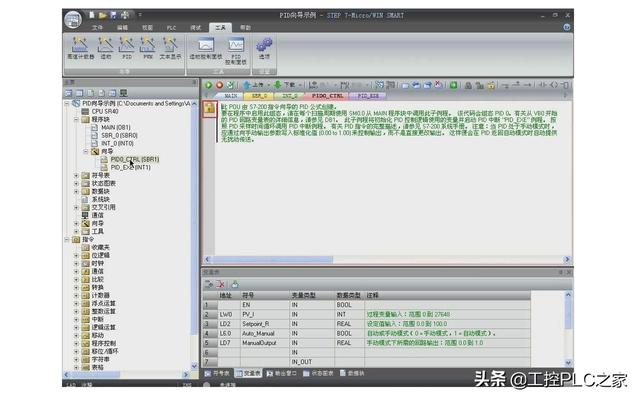This screenshot has width=640, height=400.
Task: Click the delete row red X icon in variable table
Action: (221, 284)
